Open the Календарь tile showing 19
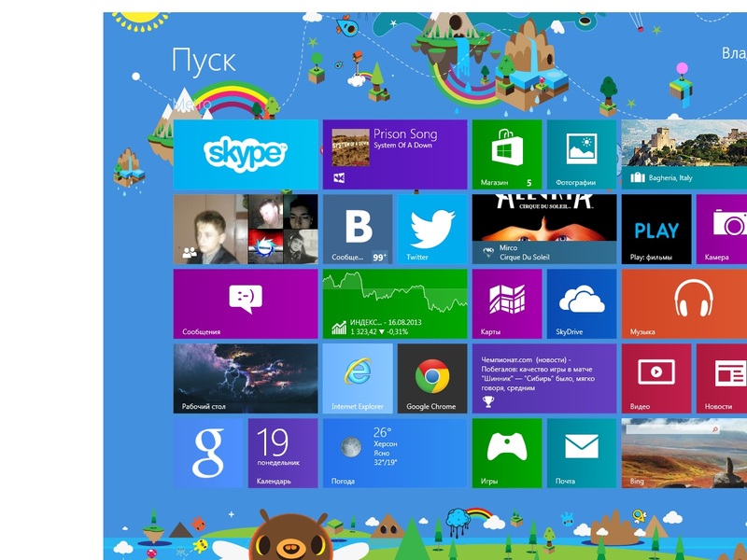This screenshot has width=747, height=560. coord(282,453)
